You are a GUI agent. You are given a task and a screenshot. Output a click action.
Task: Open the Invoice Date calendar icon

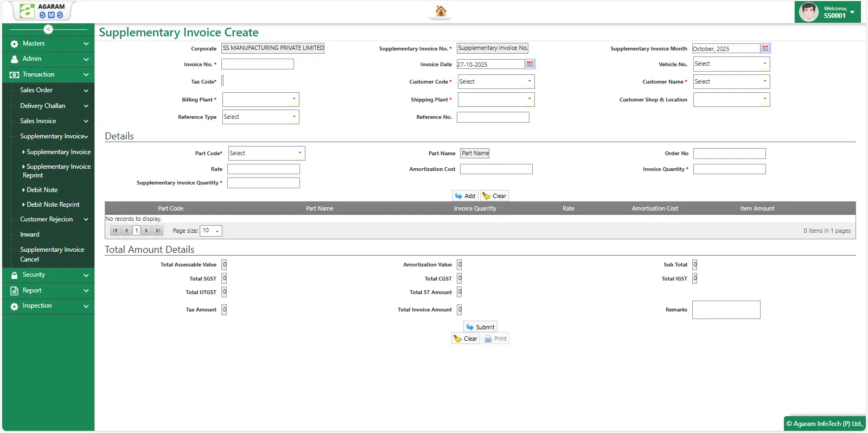pos(530,64)
